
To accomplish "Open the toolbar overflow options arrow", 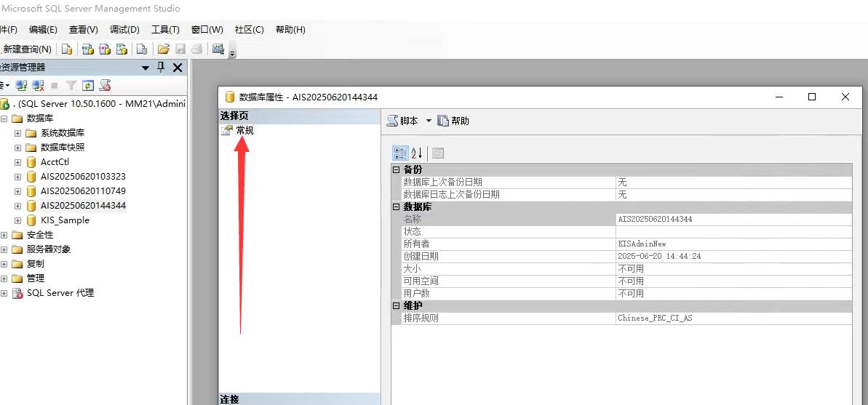I will (x=233, y=53).
